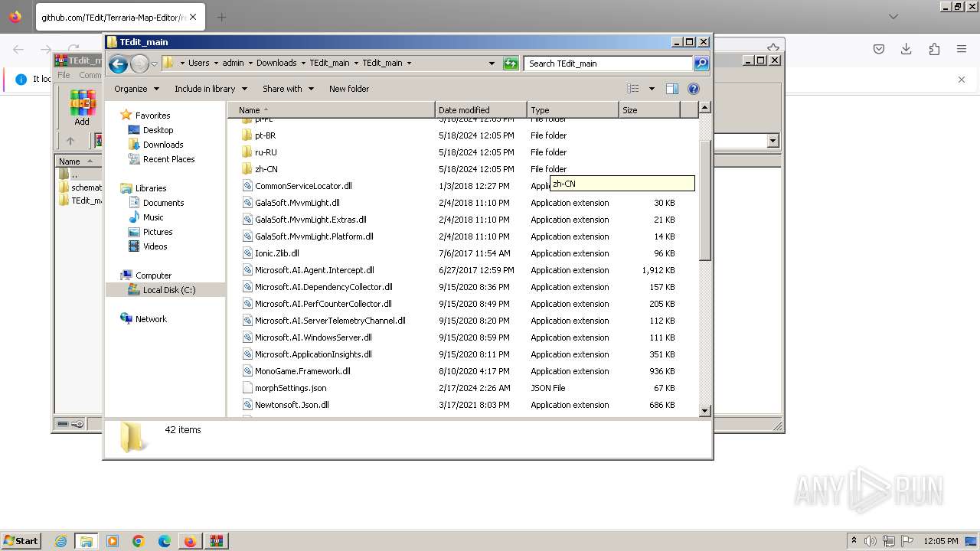This screenshot has width=980, height=551.
Task: Click the file list scroll down arrow
Action: (x=705, y=411)
